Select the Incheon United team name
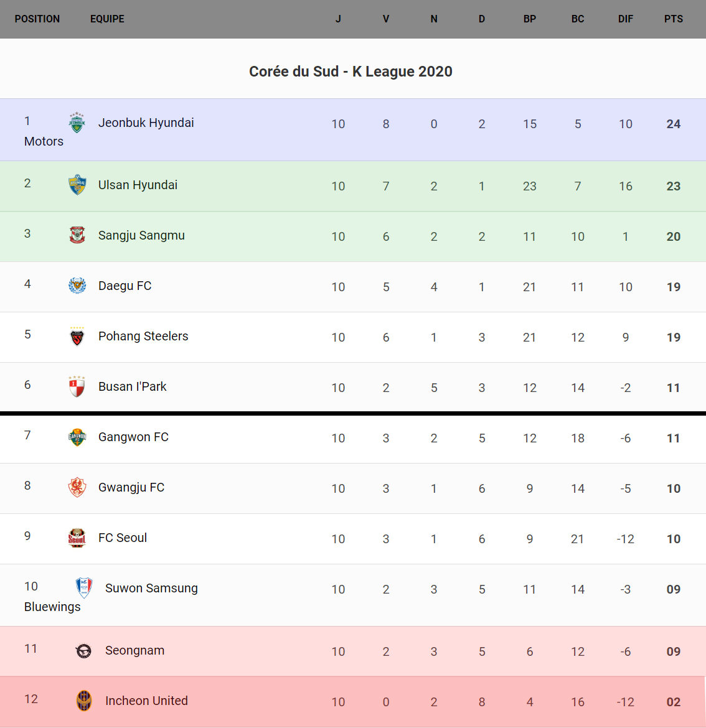 (146, 701)
